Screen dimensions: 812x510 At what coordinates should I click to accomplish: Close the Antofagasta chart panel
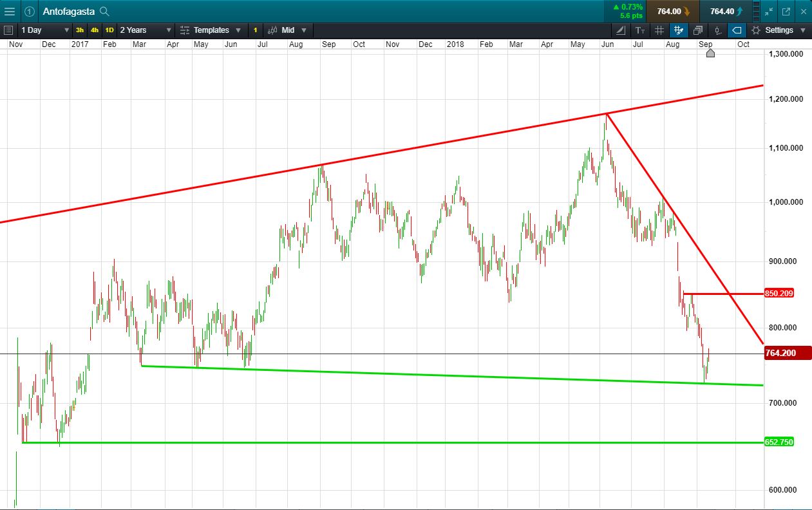point(804,11)
